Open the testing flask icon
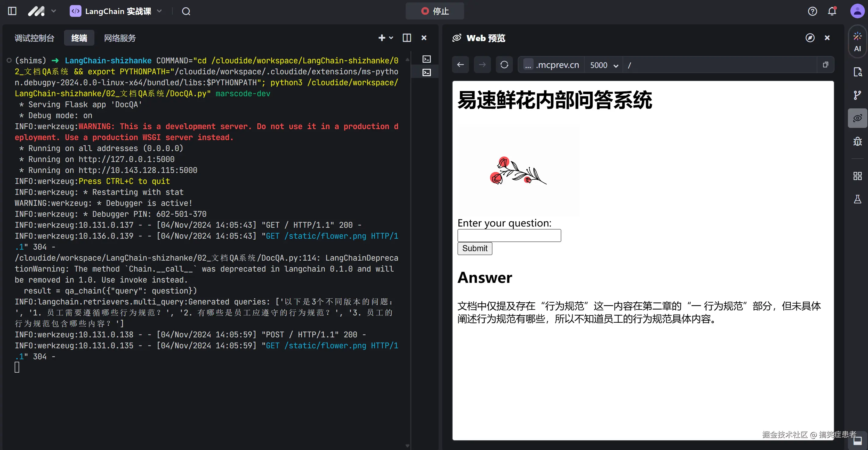Image resolution: width=868 pixels, height=450 pixels. pyautogui.click(x=857, y=199)
